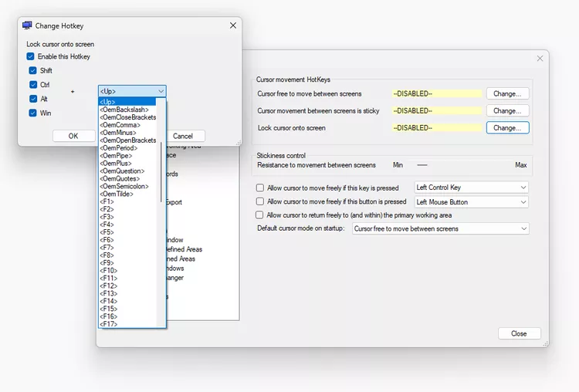Select <F10> in the key list

(x=127, y=271)
